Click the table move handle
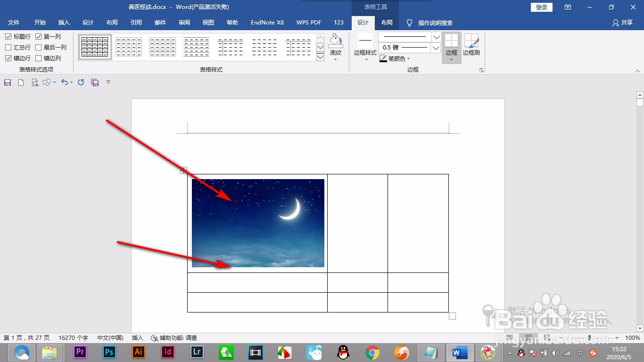Viewport: 644px width, 362px height. [x=184, y=170]
